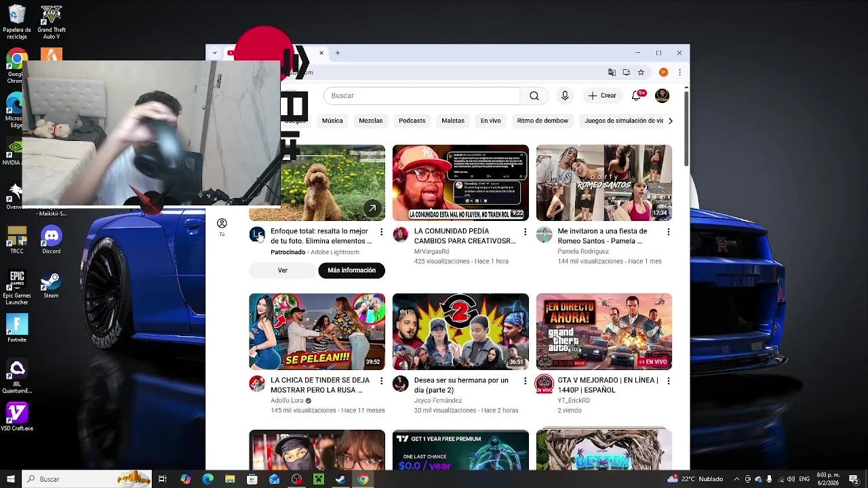Open YouTube notifications bell
868x488 pixels.
pos(637,96)
